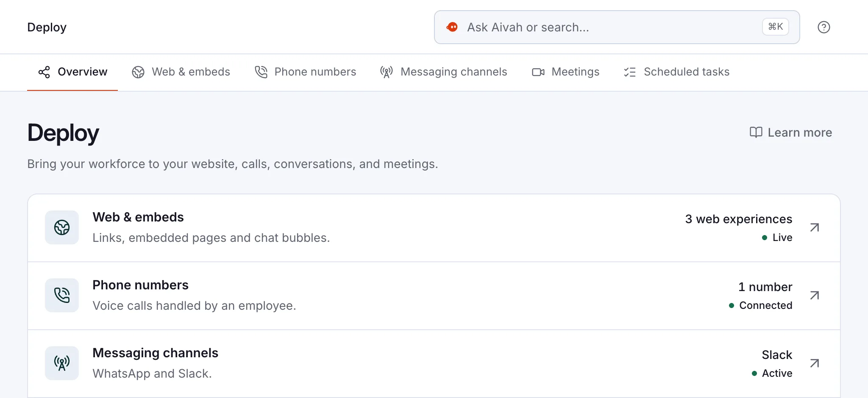
Task: Click the Web & embeds card title
Action: [x=138, y=217]
